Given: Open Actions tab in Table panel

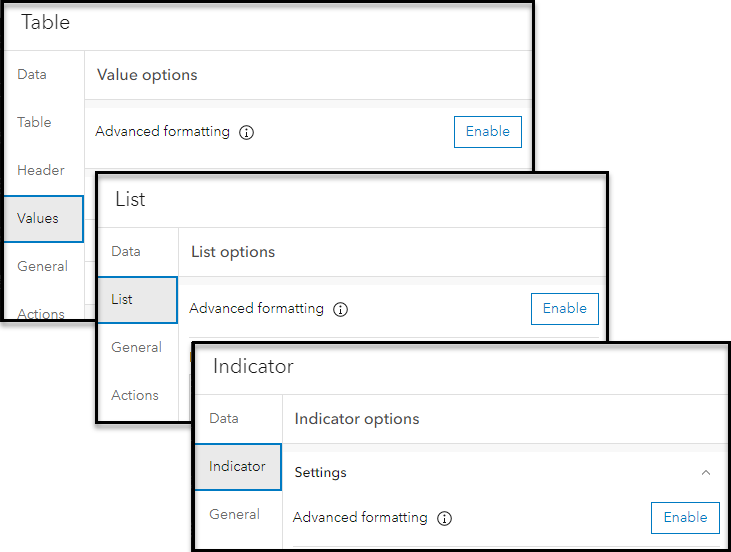Looking at the screenshot, I should pos(41,313).
